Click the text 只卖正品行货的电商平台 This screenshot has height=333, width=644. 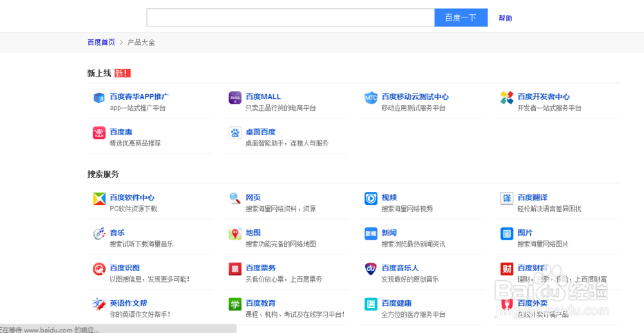pos(281,108)
